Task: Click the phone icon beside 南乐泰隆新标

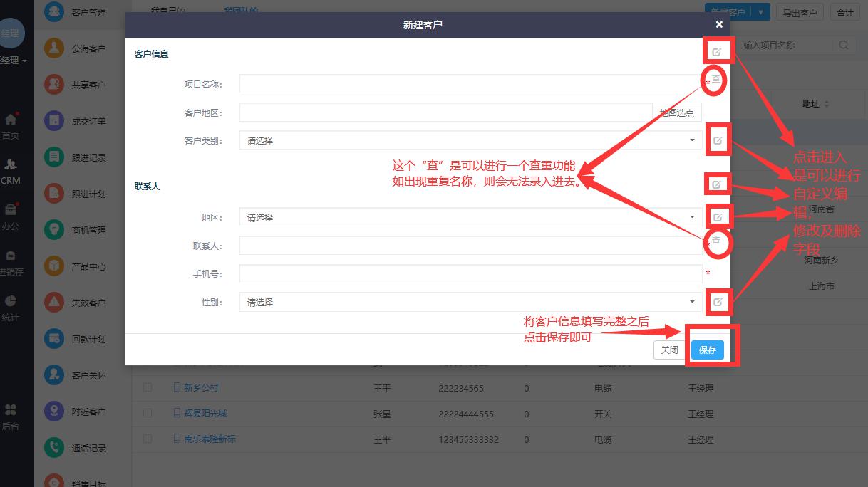Action: pyautogui.click(x=177, y=439)
